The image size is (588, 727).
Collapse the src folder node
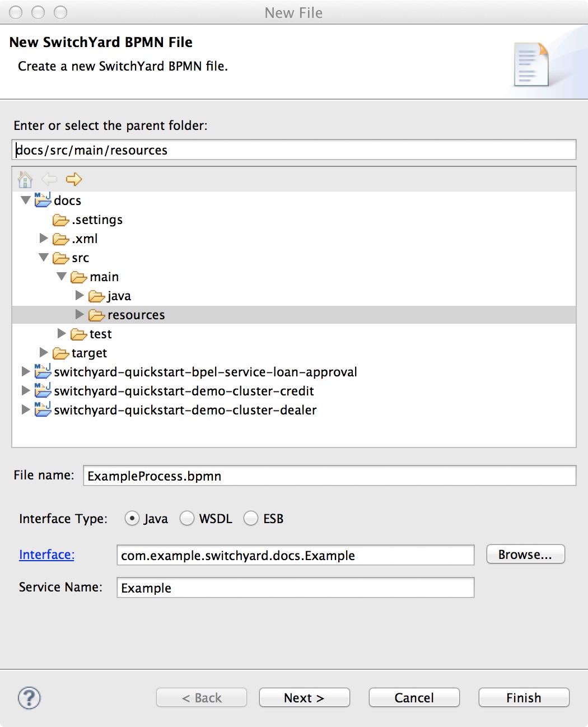tap(44, 258)
